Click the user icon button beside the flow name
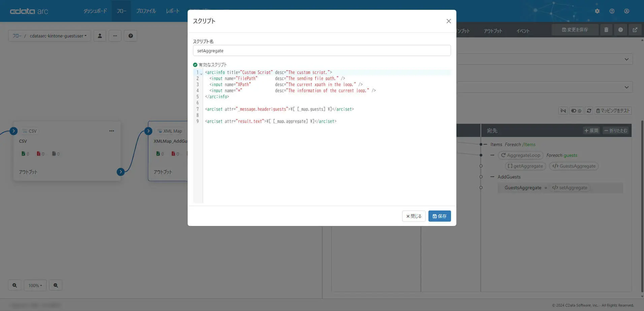Screen dimensions: 644x311 click(100, 36)
